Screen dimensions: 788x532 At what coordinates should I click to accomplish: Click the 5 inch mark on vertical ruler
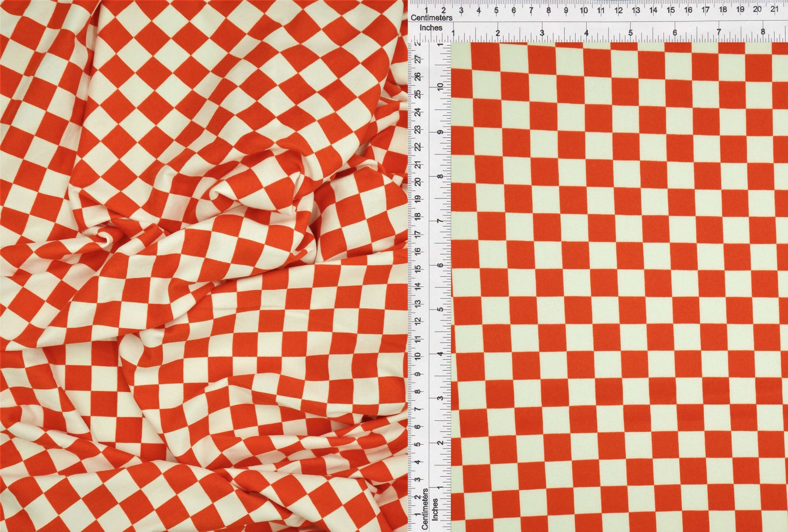[440, 309]
